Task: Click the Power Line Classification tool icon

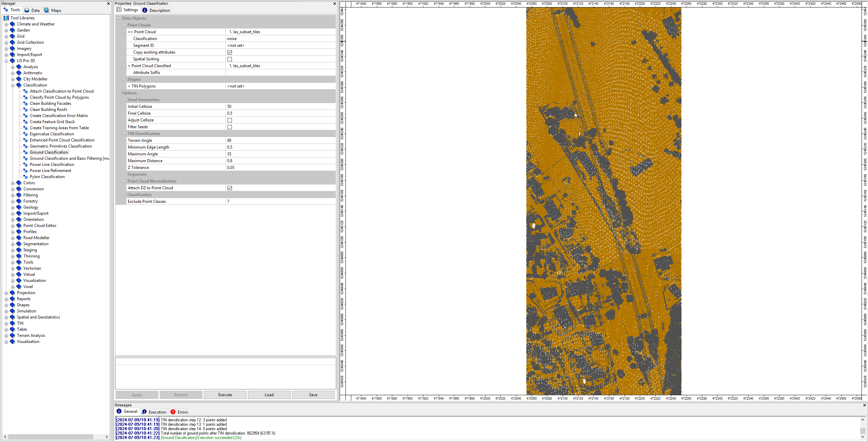Action: point(25,165)
